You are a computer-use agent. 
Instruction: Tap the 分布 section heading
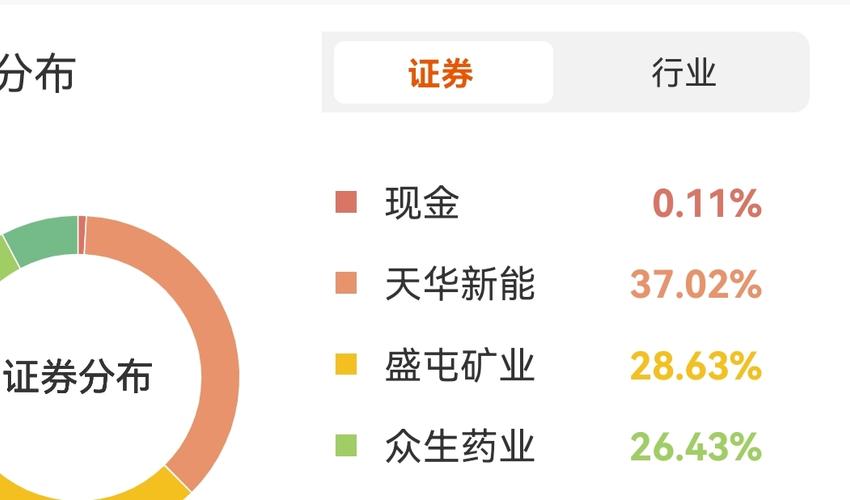pyautogui.click(x=36, y=73)
